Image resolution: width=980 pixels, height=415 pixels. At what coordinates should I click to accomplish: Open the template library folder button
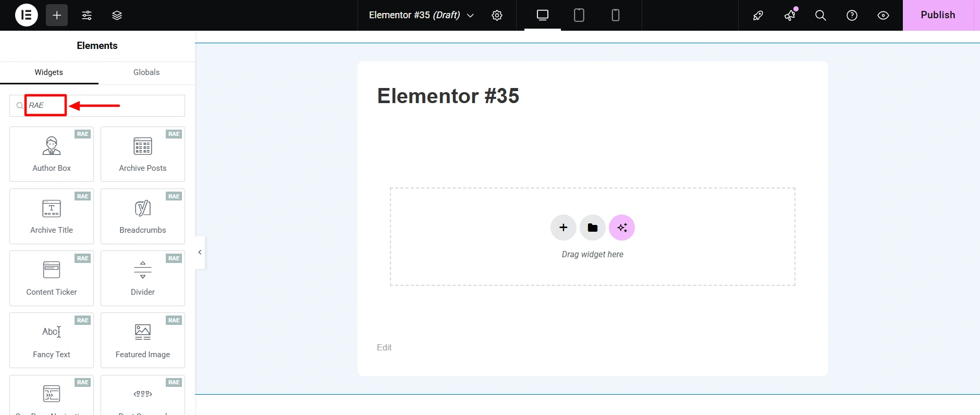593,228
